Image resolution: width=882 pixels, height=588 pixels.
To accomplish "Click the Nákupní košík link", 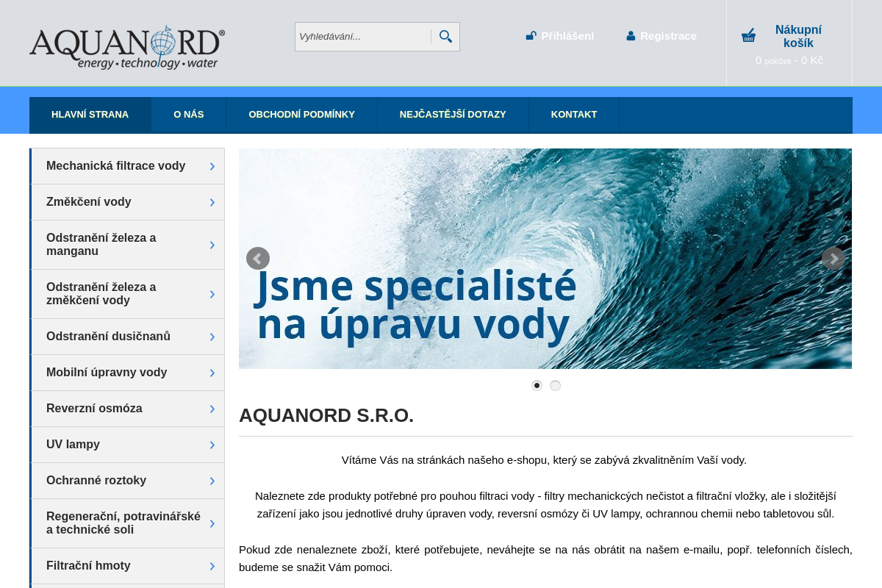I will (798, 36).
